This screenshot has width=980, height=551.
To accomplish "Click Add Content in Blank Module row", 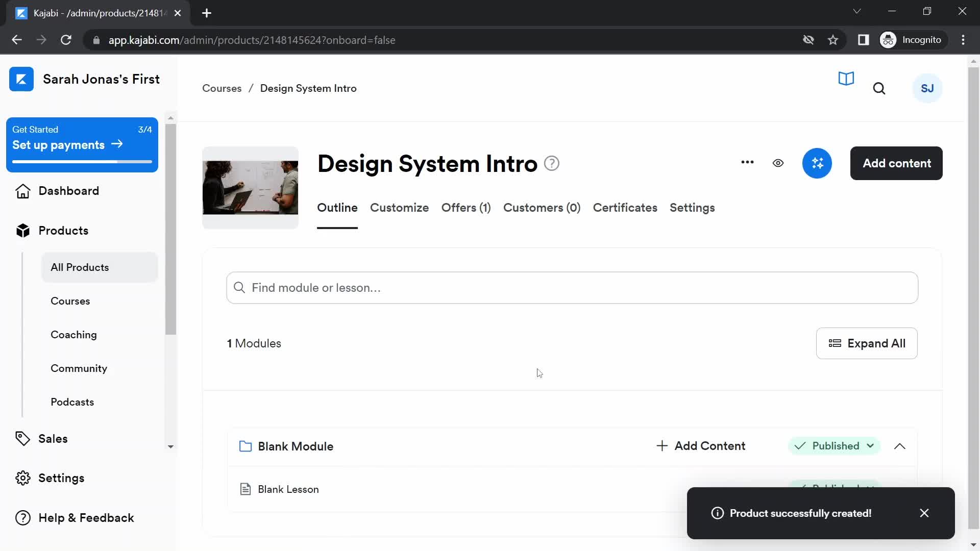I will click(701, 446).
